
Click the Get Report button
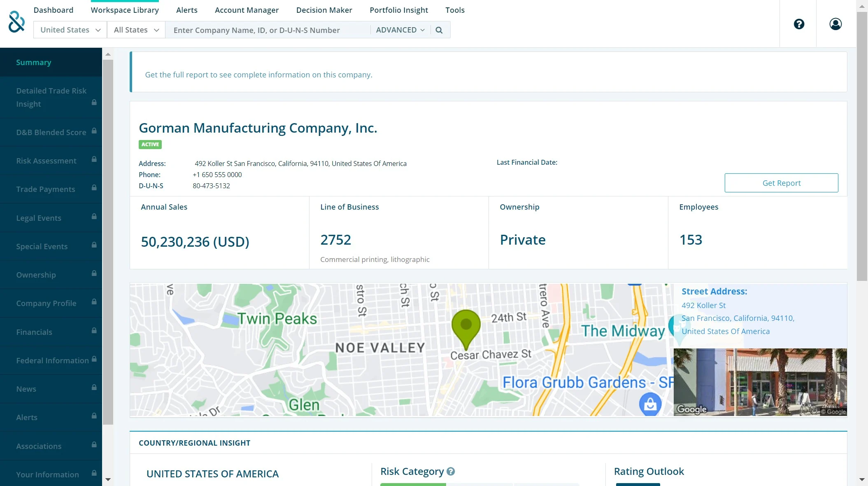click(781, 183)
